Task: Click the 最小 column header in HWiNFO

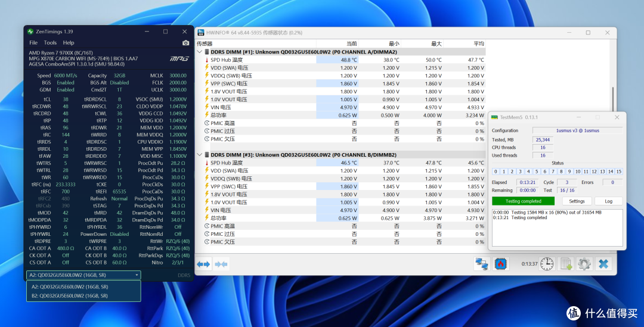Action: (394, 43)
